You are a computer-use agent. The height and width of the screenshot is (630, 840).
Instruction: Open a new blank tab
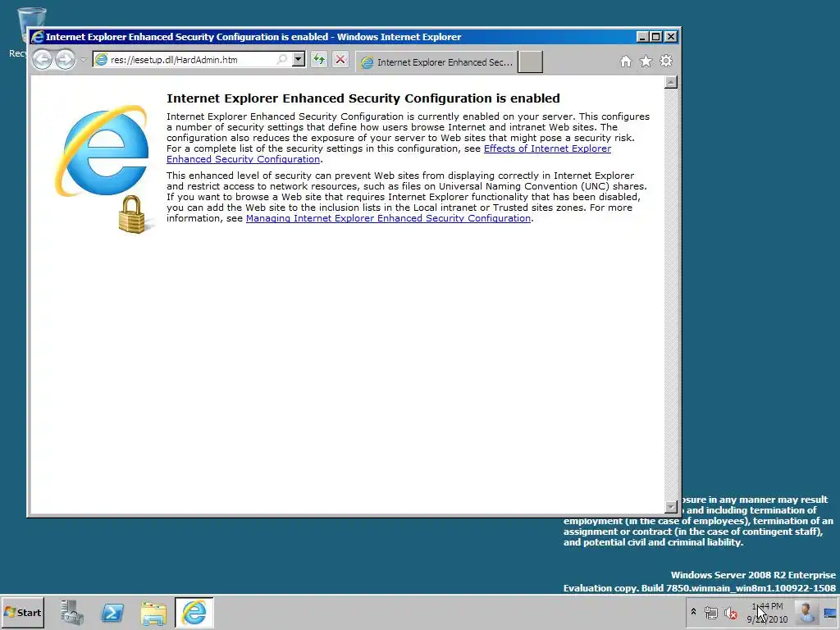[531, 62]
